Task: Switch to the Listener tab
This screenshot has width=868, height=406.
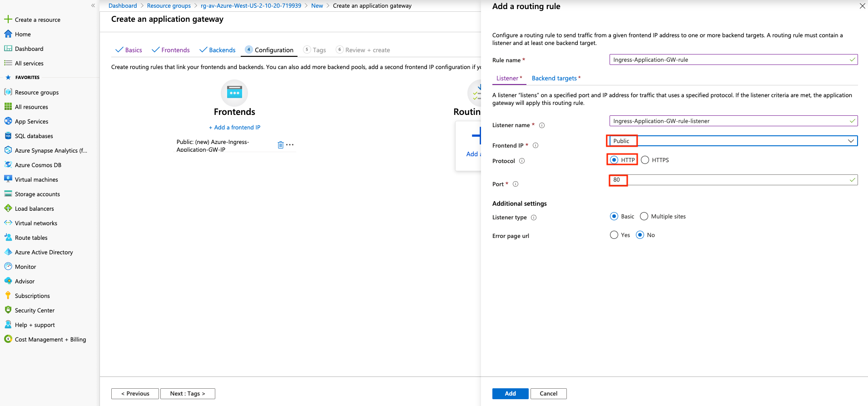Action: pos(509,78)
